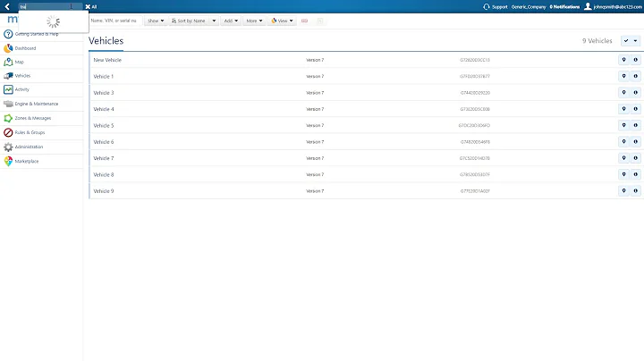644x361 pixels.
Task: Click the Activity chart icon
Action: pyautogui.click(x=8, y=89)
